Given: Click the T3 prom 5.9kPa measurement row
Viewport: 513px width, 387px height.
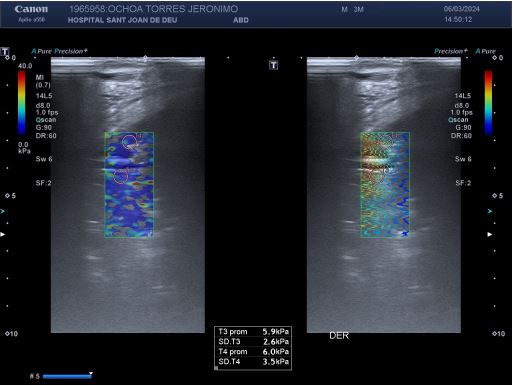Looking at the screenshot, I should pos(253,332).
